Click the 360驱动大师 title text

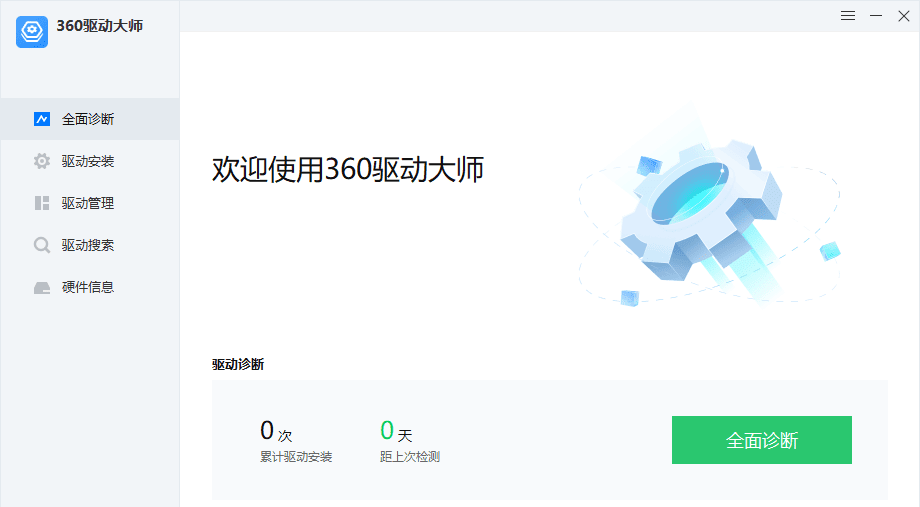tap(100, 26)
